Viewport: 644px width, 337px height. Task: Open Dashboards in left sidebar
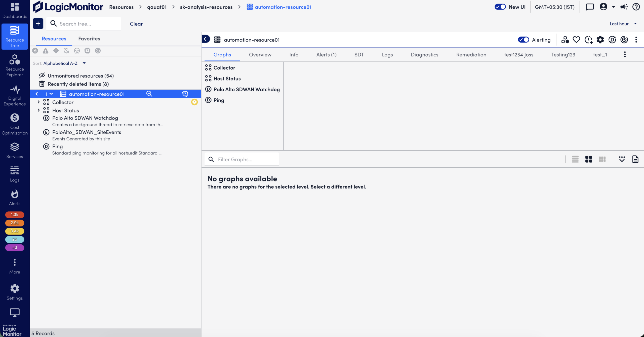pos(15,11)
